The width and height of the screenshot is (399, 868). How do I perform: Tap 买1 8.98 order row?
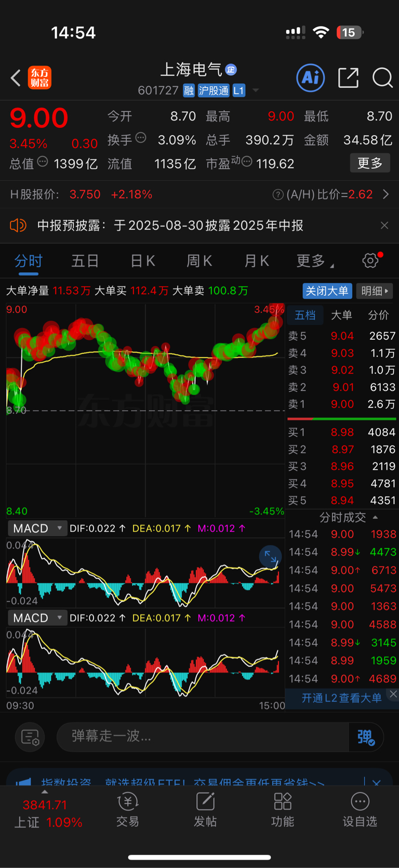(342, 432)
